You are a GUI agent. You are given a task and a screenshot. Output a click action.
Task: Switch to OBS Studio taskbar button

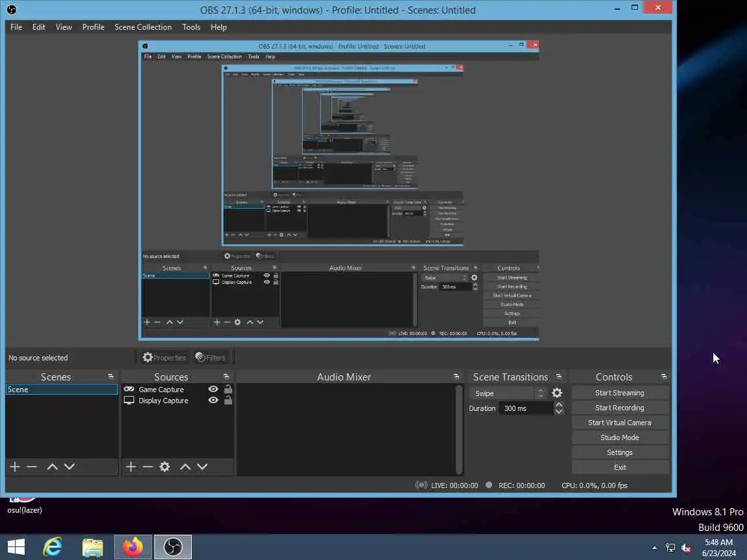click(x=173, y=546)
